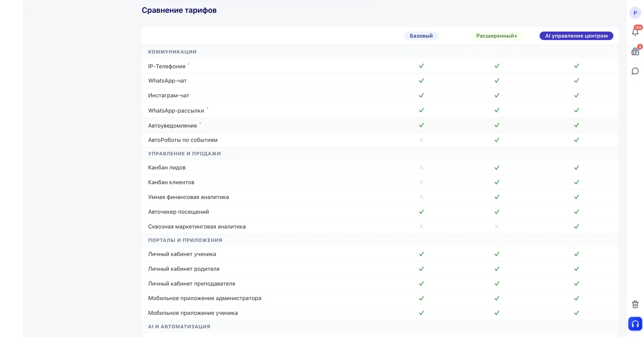Click Базовый cross for Сквозная маркетинговая аналитика
Screen dimensions: 644x337
click(x=421, y=226)
